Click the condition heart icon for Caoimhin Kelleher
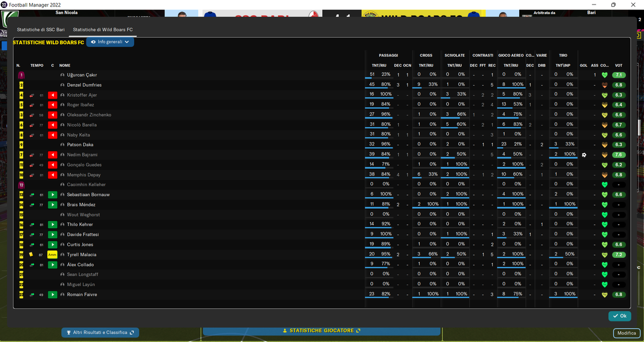Viewport: 644px width, 342px height. pos(605,185)
